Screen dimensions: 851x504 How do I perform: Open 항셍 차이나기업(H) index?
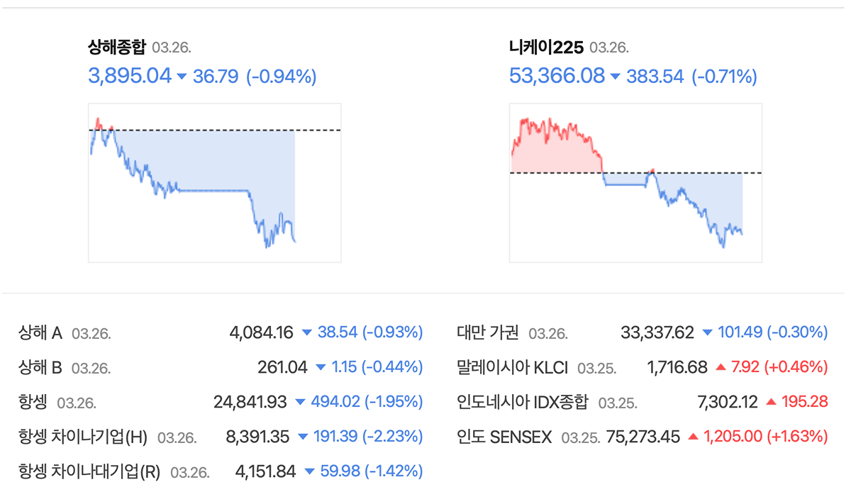pyautogui.click(x=83, y=437)
